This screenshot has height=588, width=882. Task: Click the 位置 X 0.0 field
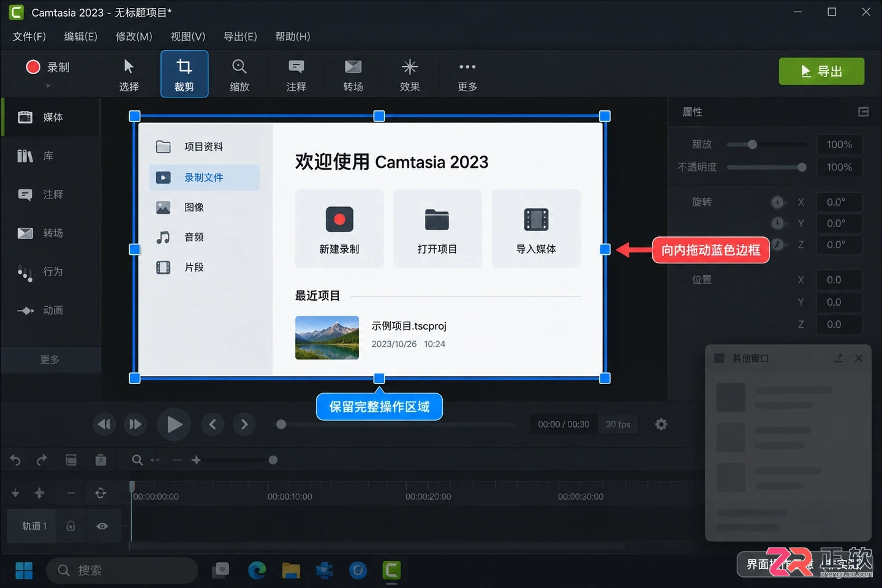[840, 280]
